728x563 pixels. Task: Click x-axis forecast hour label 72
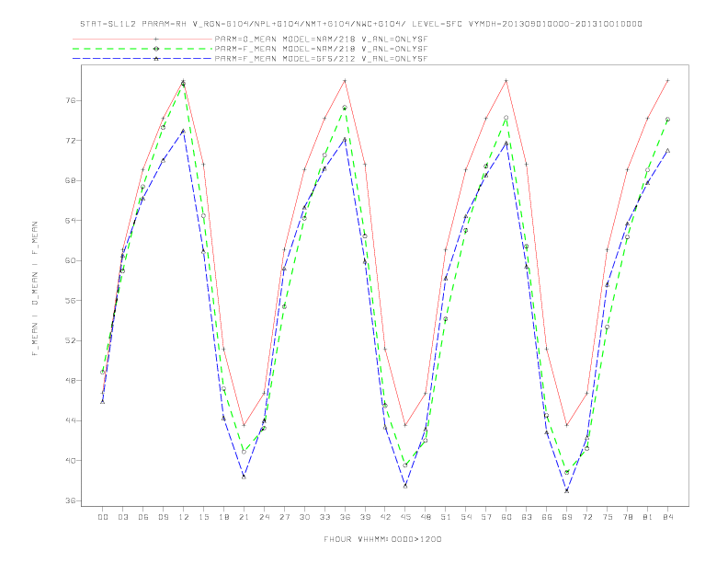click(x=587, y=517)
